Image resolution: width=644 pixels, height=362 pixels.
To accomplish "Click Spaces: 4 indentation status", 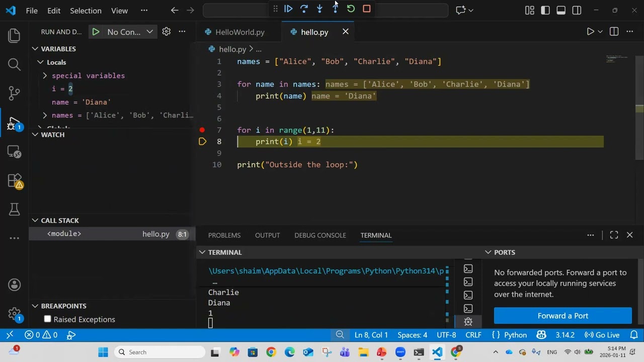I will pyautogui.click(x=412, y=335).
